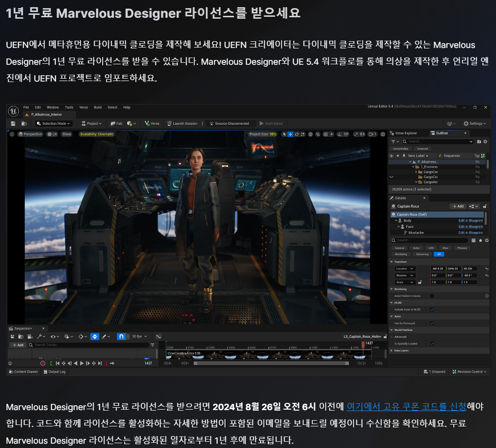Open the Sequencer curve editor icon
The width and height of the screenshot is (496, 448).
pyautogui.click(x=159, y=336)
